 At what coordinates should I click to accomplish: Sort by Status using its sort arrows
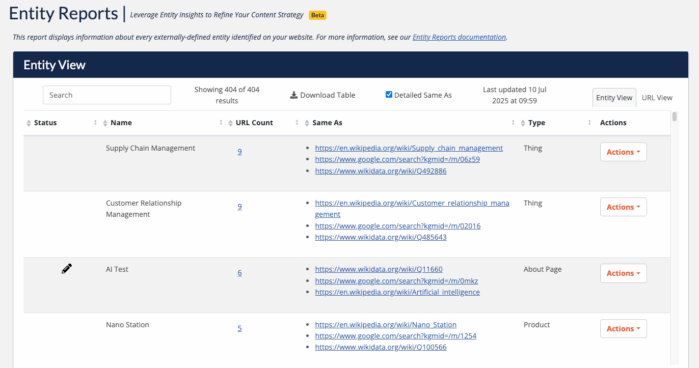[x=29, y=123]
